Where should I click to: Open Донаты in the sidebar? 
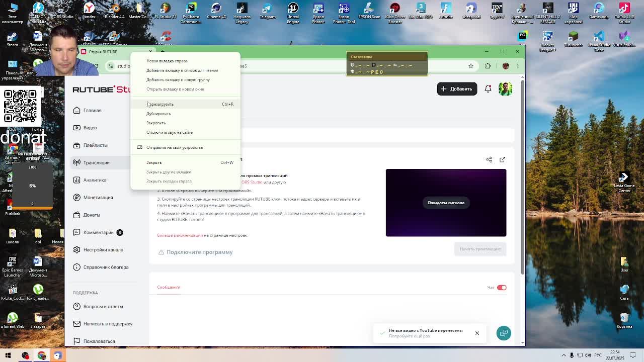tap(92, 215)
